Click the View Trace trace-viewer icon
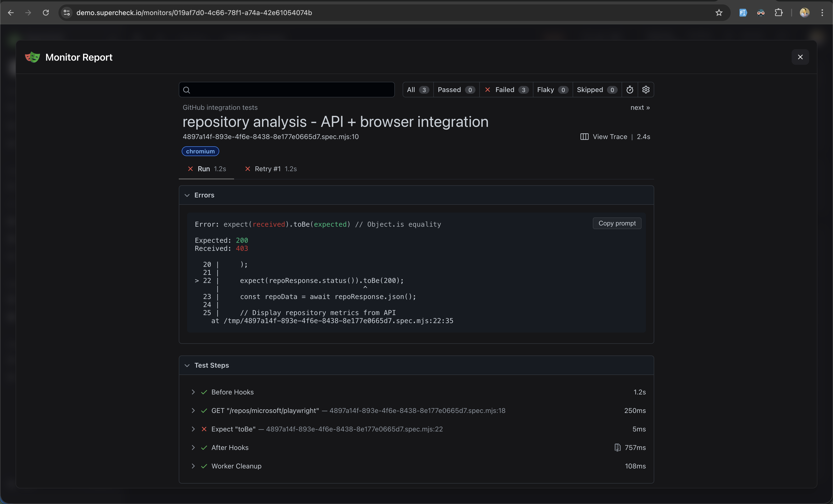 pyautogui.click(x=585, y=137)
